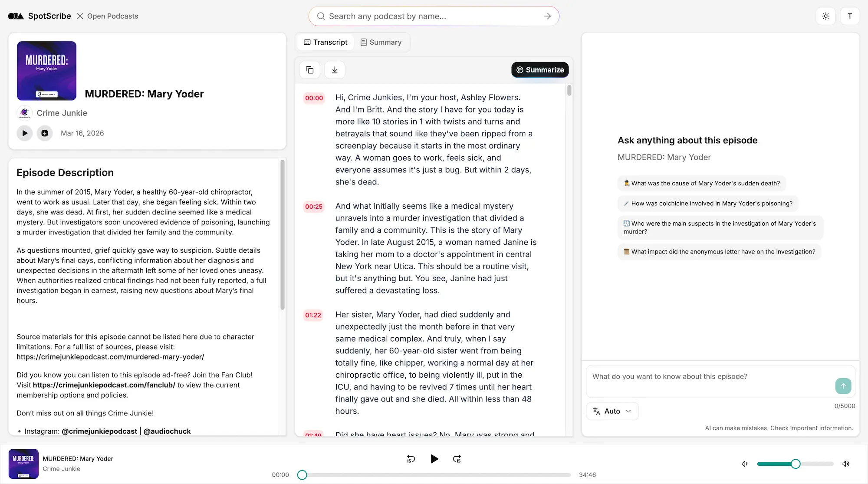The height and width of the screenshot is (484, 868).
Task: Skip forward 15 seconds in the player
Action: (457, 459)
